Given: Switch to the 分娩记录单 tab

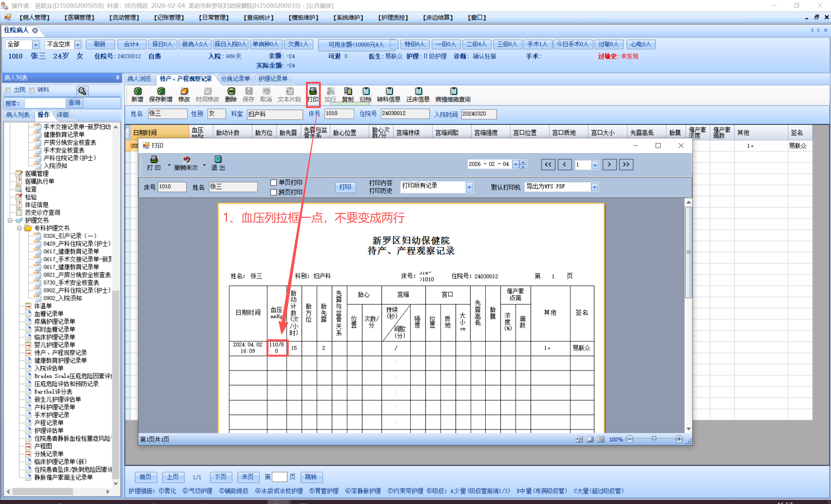Looking at the screenshot, I should (x=235, y=79).
